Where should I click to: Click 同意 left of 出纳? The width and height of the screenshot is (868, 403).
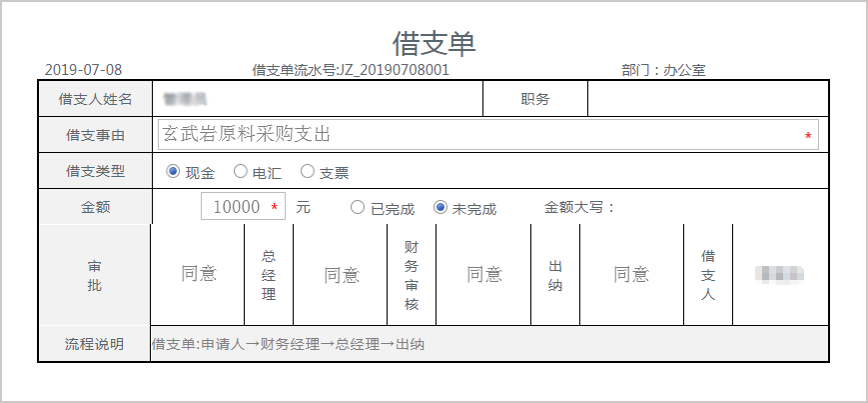coord(484,274)
